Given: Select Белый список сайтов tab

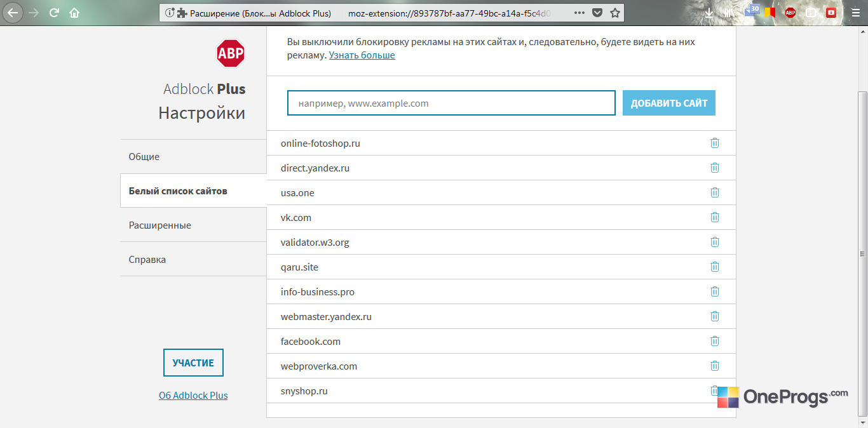Looking at the screenshot, I should click(193, 191).
